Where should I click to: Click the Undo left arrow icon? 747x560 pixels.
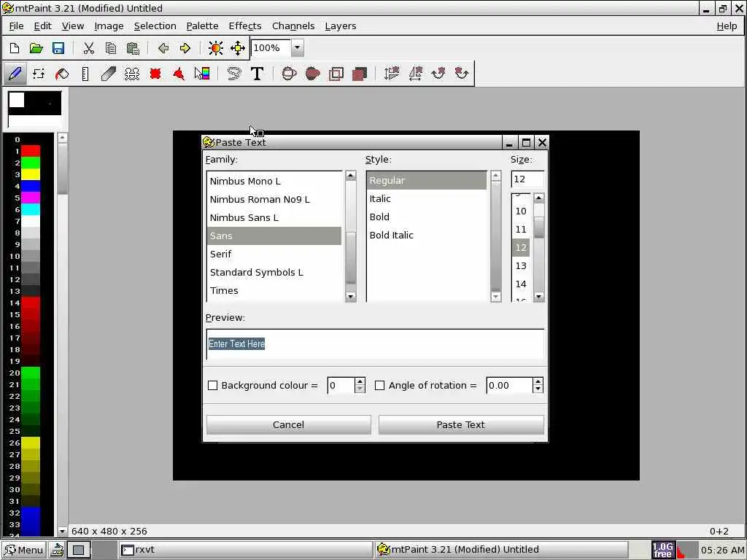163,48
